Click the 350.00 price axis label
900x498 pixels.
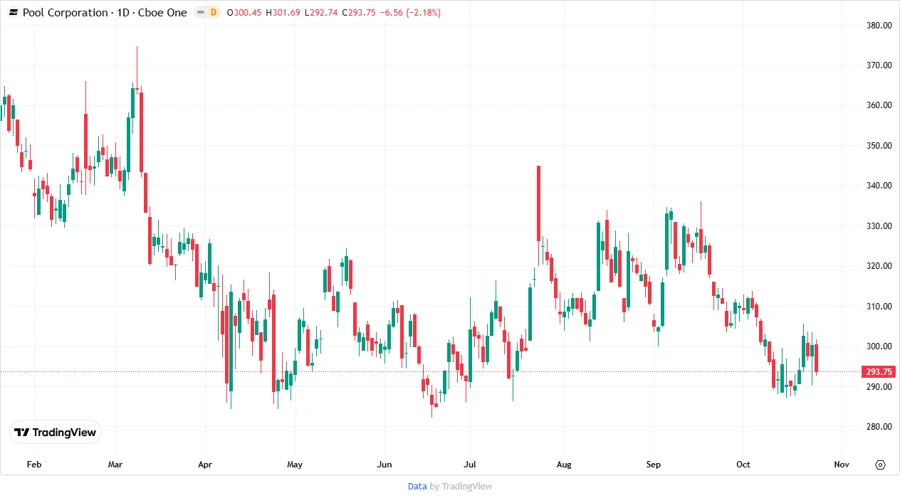879,146
